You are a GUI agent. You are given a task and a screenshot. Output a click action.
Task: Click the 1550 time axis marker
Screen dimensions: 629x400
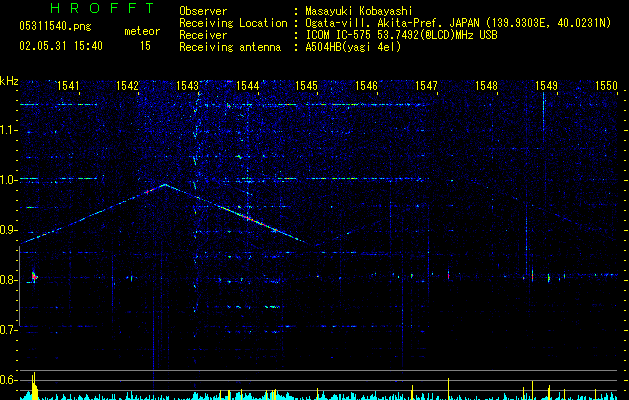point(606,86)
